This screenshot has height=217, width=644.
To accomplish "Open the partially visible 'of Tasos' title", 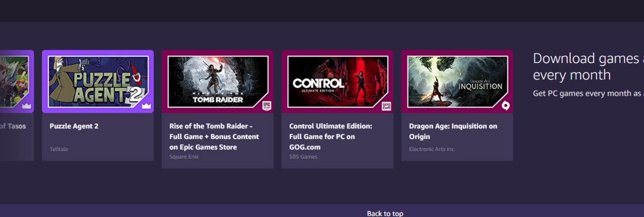I will point(13,126).
